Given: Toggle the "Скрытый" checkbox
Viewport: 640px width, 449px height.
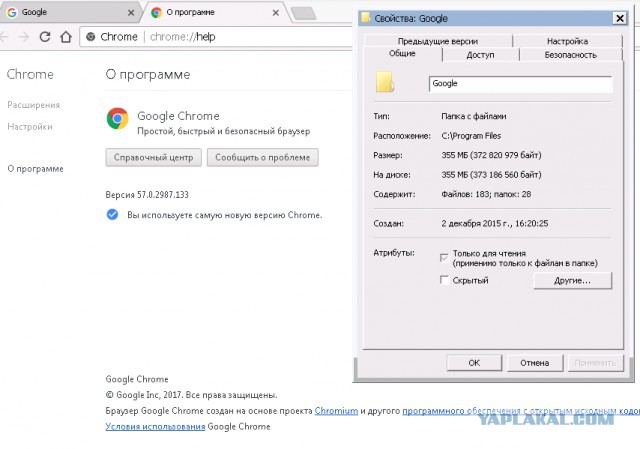Looking at the screenshot, I should pyautogui.click(x=444, y=280).
